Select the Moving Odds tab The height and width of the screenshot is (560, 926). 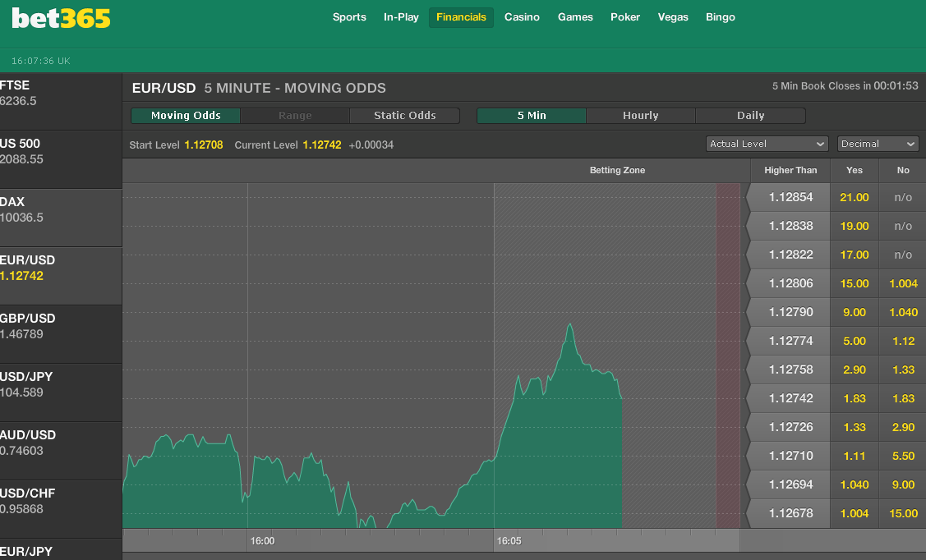pos(186,116)
